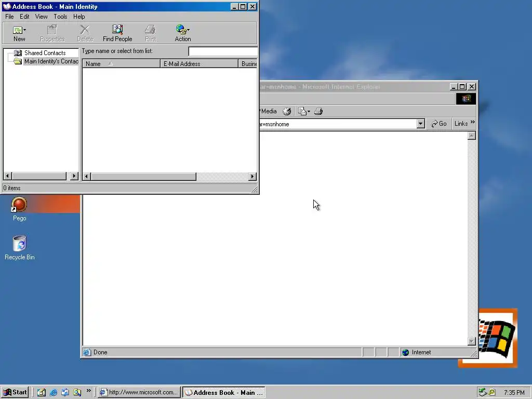Click the Internet zone globe icon
This screenshot has width=532, height=399.
(405, 352)
